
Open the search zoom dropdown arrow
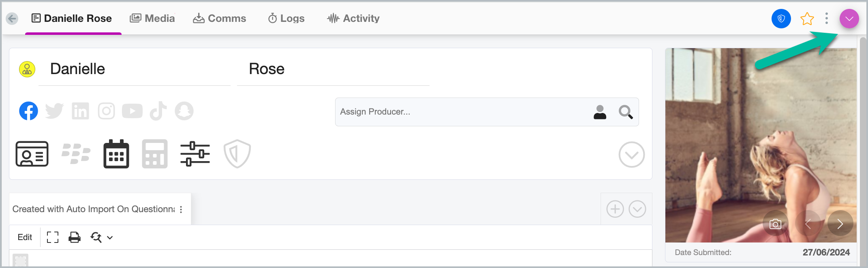coord(110,238)
